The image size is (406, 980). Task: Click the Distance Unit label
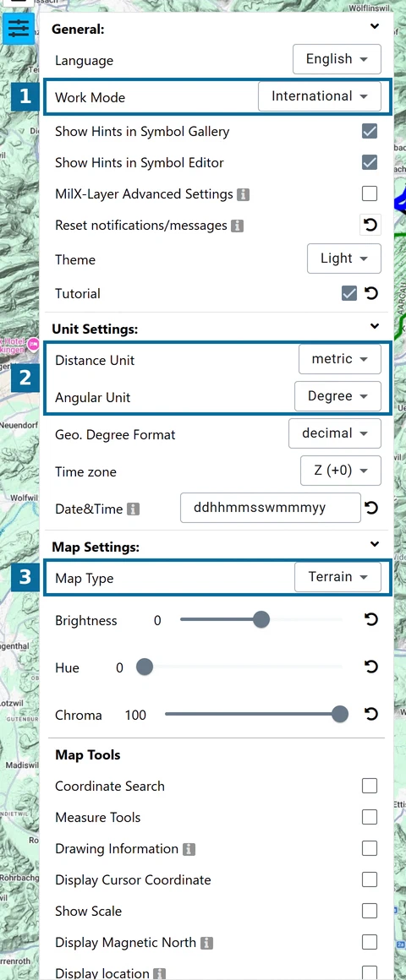[95, 360]
